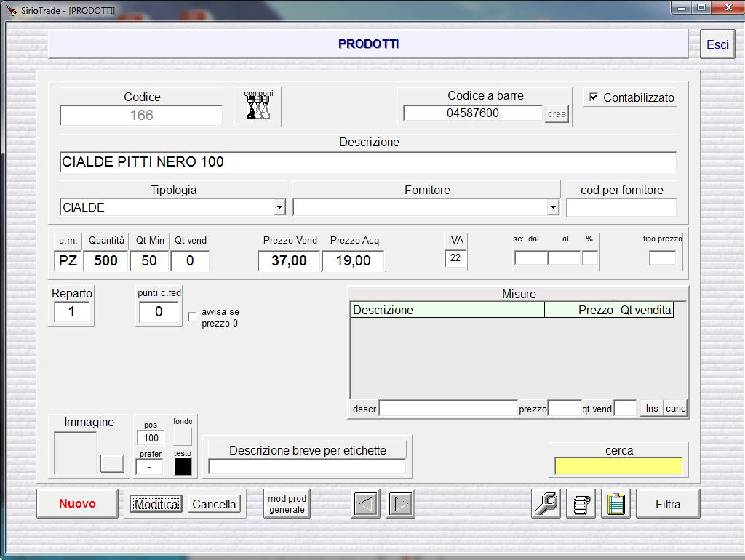Viewport: 745px width, 560px height.
Task: Click the SirioTrade title bar app icon
Action: click(11, 10)
